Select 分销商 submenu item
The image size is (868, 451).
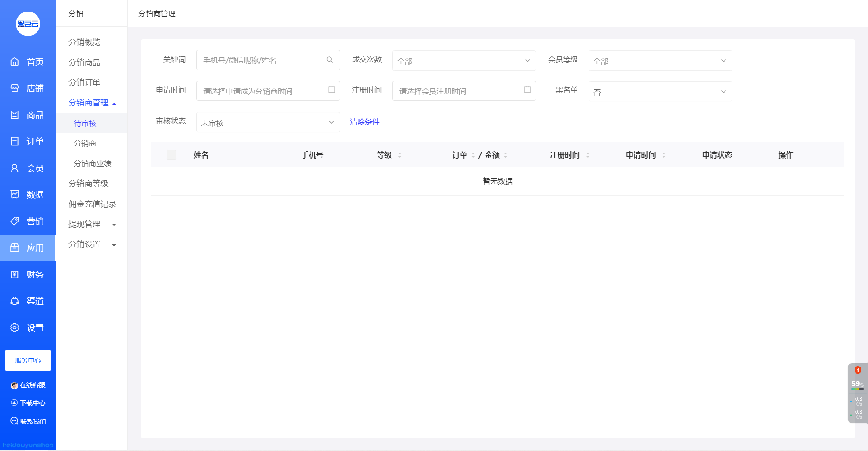pyautogui.click(x=85, y=143)
